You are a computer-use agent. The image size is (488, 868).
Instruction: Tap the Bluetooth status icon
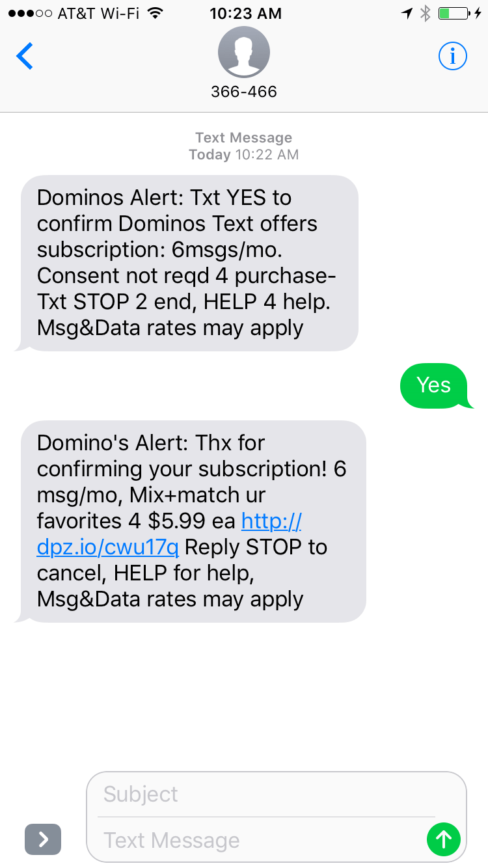click(425, 13)
